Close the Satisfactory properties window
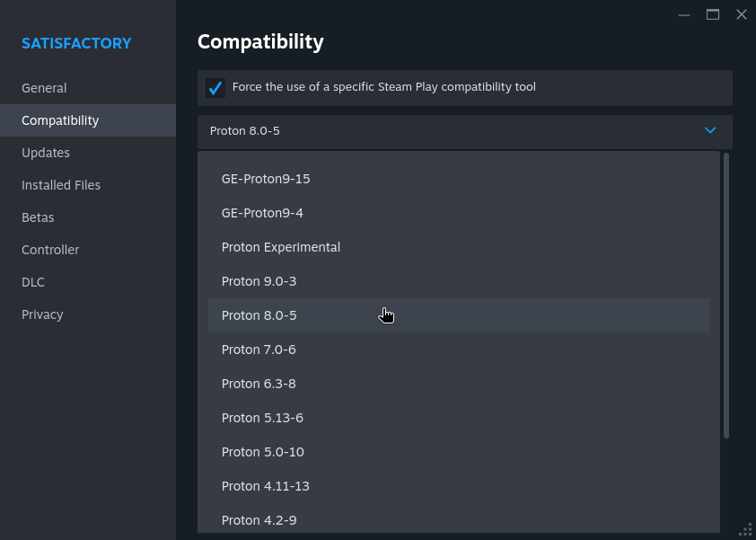The image size is (756, 540). click(x=742, y=14)
